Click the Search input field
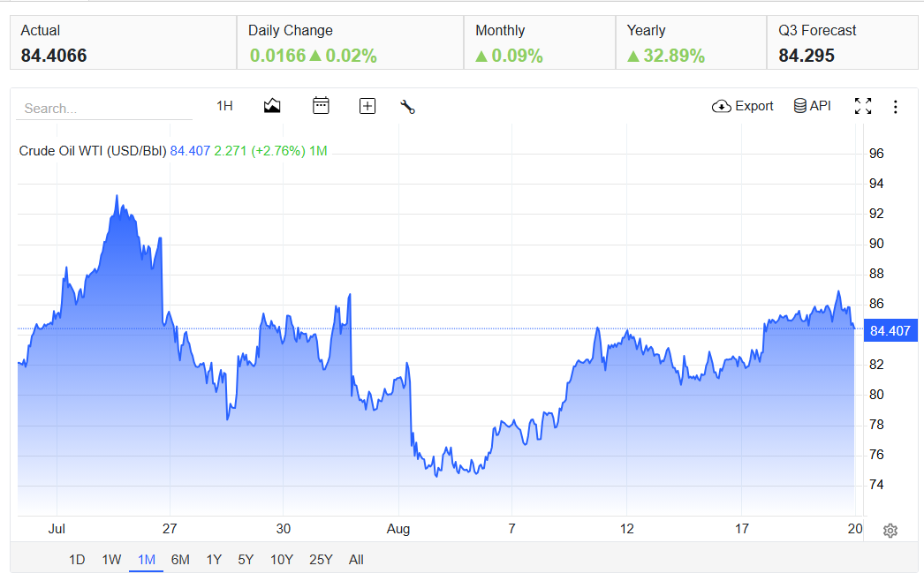This screenshot has width=924, height=581. click(104, 109)
